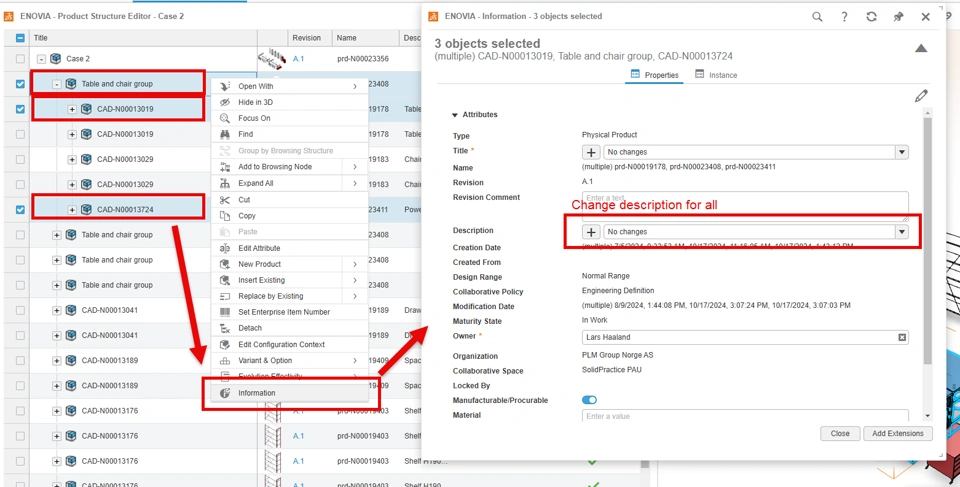Refresh the Information panel

[871, 17]
